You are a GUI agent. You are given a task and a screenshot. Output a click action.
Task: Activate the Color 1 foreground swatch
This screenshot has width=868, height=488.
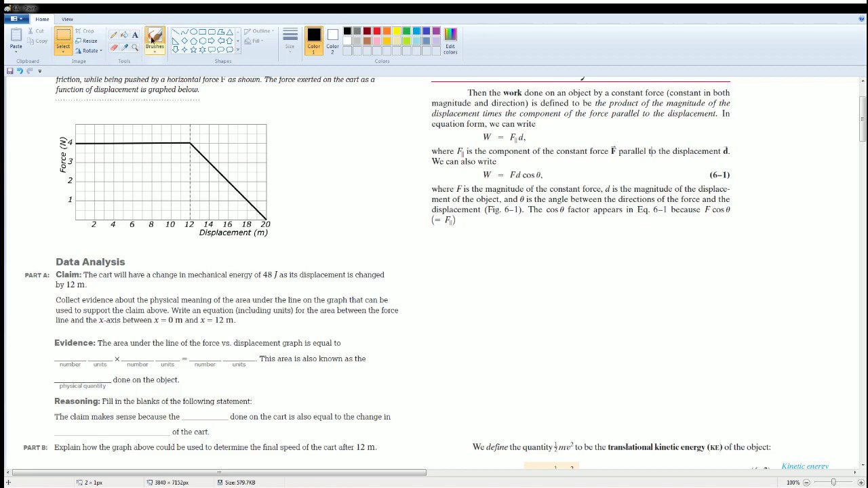pyautogui.click(x=313, y=41)
